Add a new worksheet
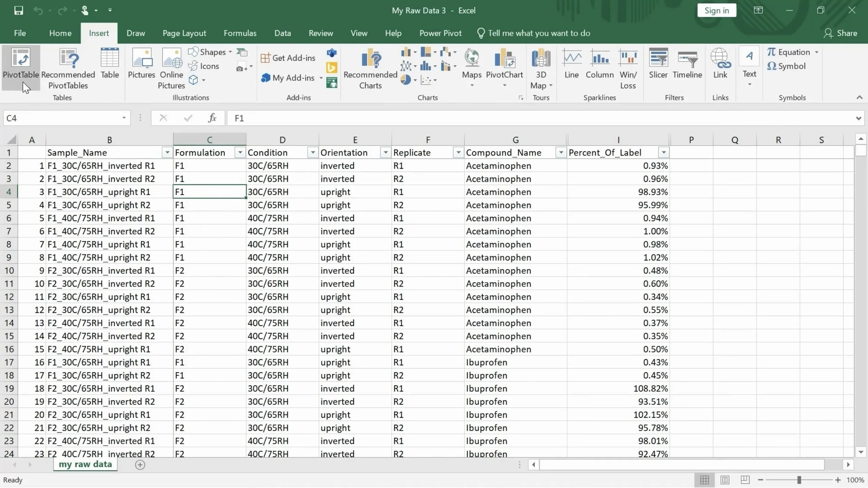This screenshot has height=488, width=868. click(x=140, y=464)
